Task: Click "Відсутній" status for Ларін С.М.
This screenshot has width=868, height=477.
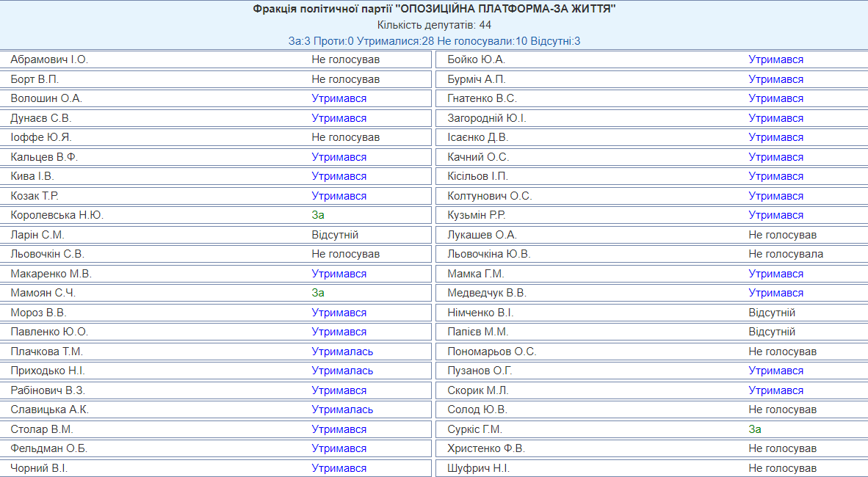Action: [x=335, y=235]
